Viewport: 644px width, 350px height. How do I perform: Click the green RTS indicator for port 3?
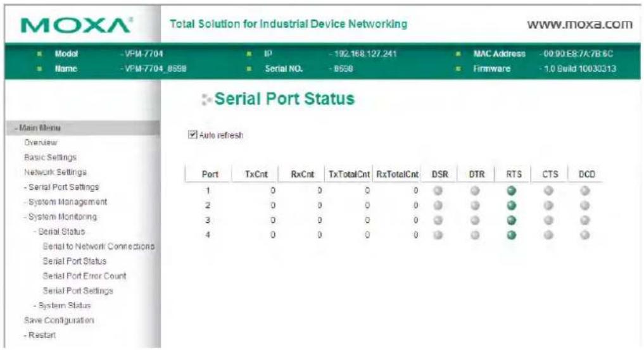tap(512, 220)
